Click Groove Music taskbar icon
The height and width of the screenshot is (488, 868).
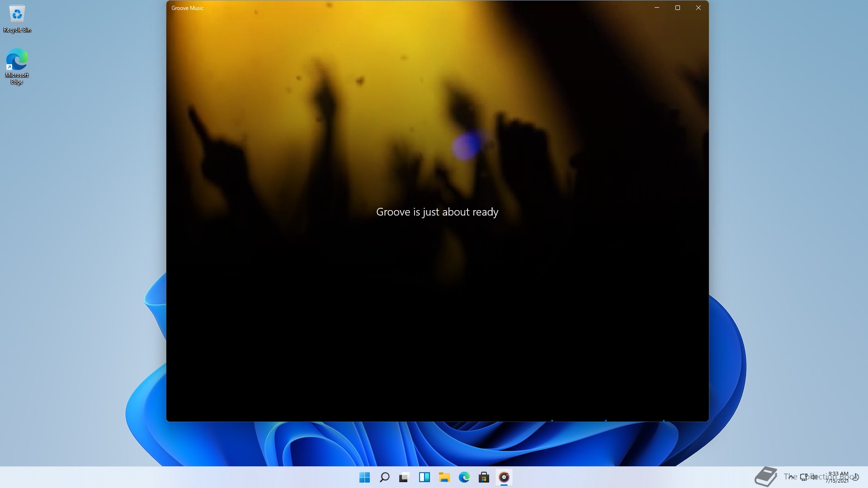click(504, 477)
